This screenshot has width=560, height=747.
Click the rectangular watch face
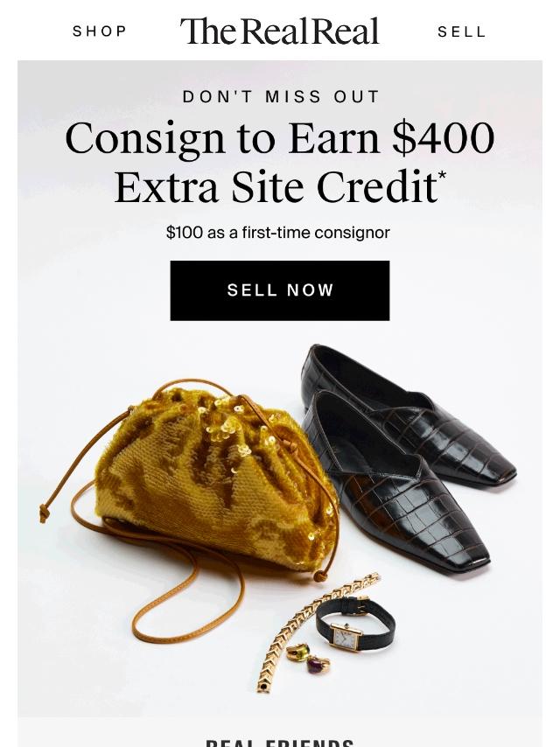click(346, 638)
